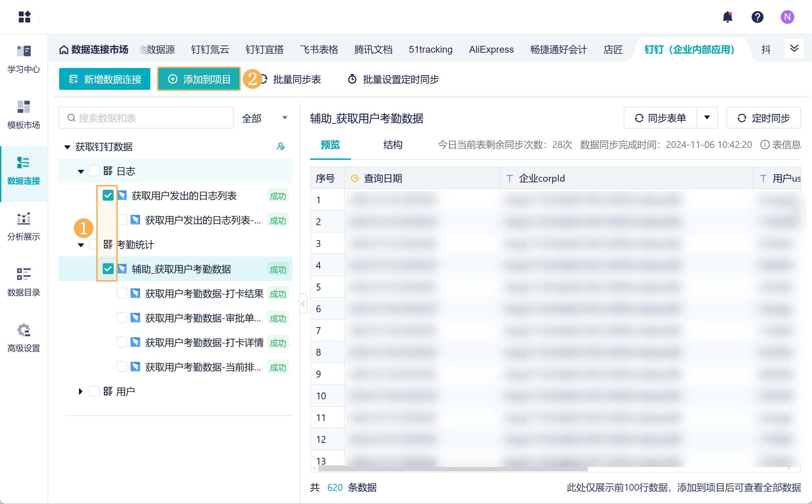Click the 添加到项目 button
This screenshot has width=812, height=504.
click(x=199, y=79)
